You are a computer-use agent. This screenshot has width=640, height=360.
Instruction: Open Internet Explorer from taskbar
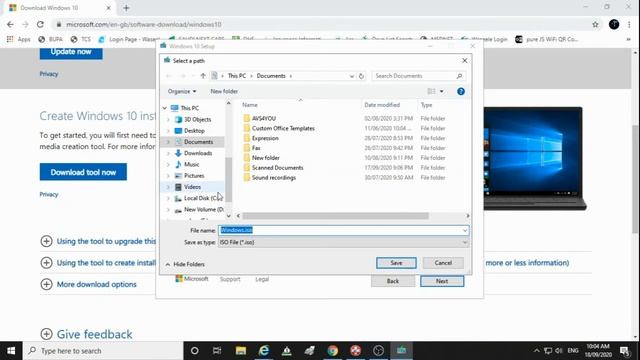point(264,351)
